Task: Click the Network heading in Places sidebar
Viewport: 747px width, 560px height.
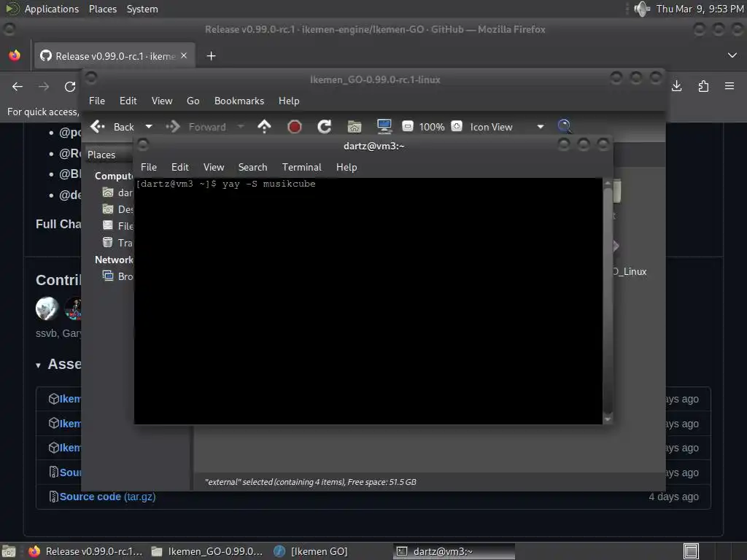Action: (x=114, y=260)
